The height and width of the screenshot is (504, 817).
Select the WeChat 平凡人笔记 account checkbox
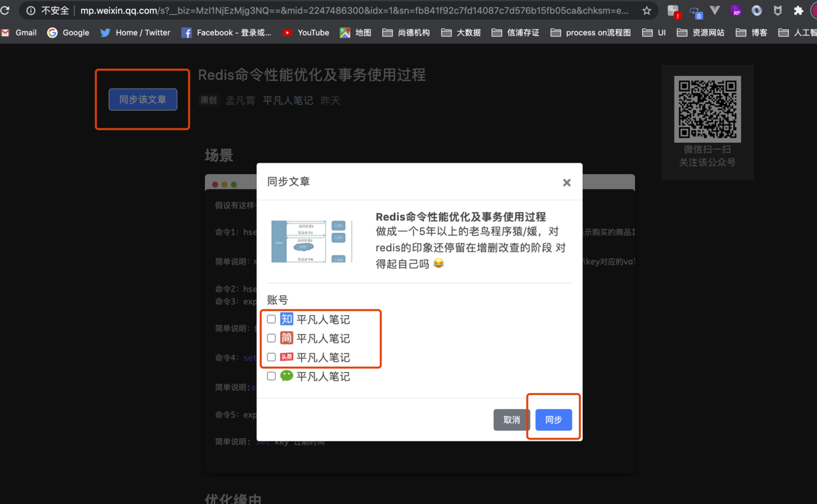point(271,376)
